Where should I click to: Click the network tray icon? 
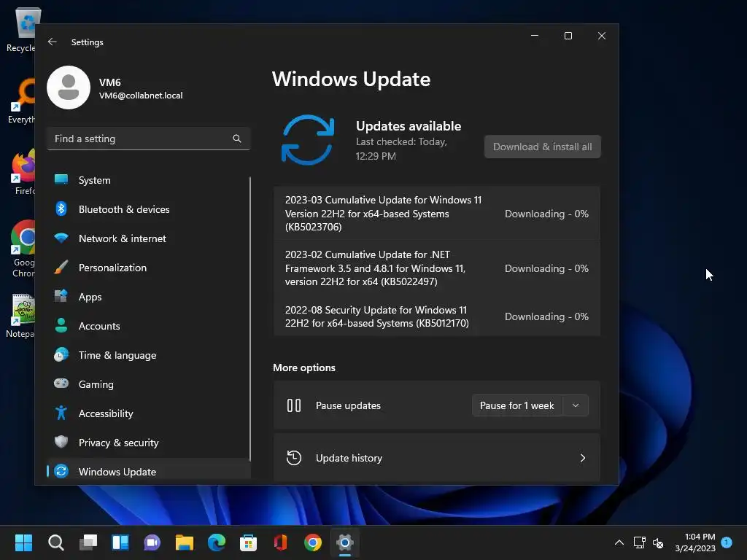[639, 542]
